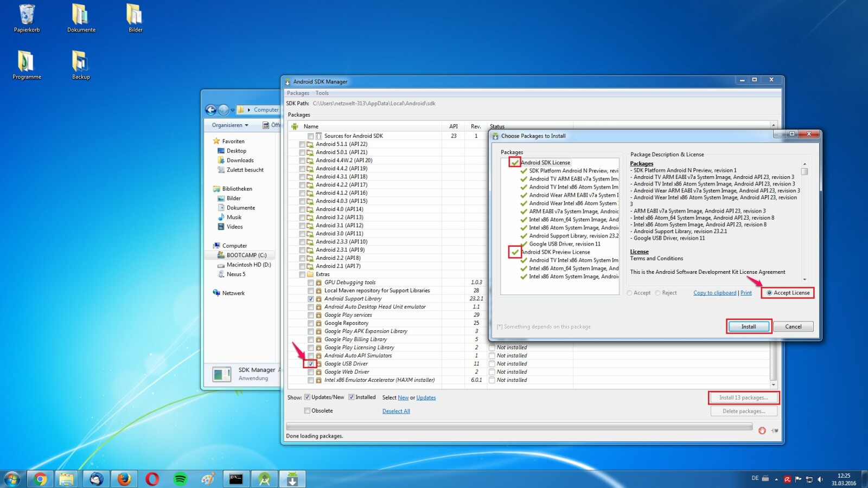The width and height of the screenshot is (868, 488).
Task: Click the Backup folder on the desktop
Action: [x=81, y=65]
